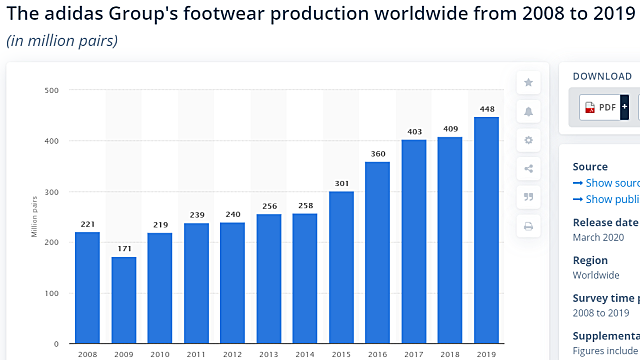Click the red PDF file icon
This screenshot has width=640, height=360.
click(x=590, y=107)
